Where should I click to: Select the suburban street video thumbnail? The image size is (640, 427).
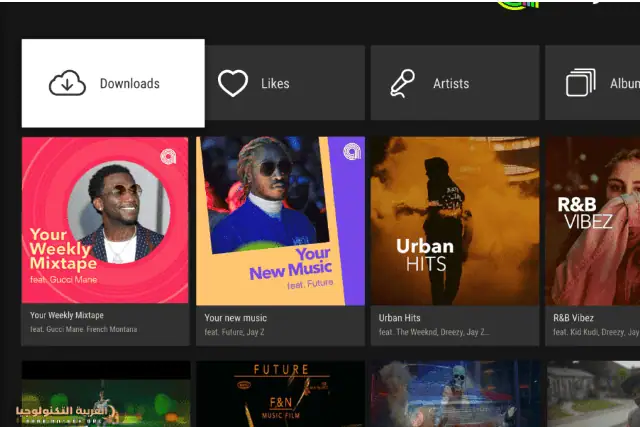(593, 394)
